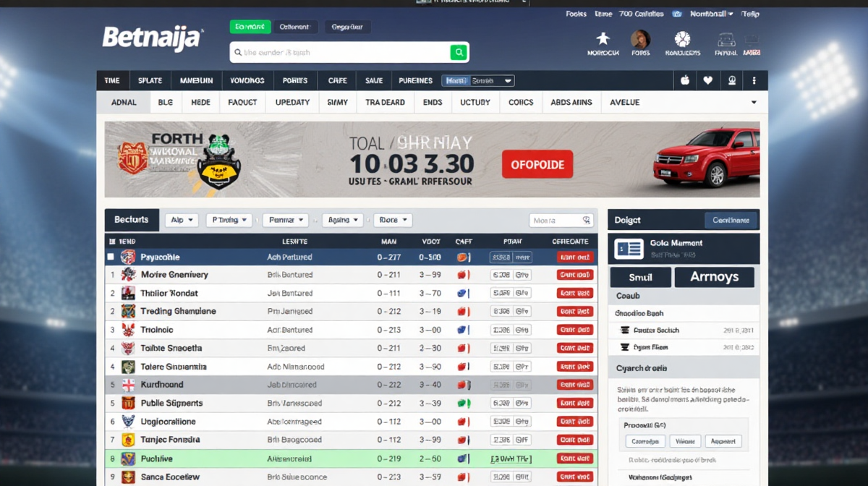Click the Abds Anns tab
This screenshot has width=868, height=486.
571,103
